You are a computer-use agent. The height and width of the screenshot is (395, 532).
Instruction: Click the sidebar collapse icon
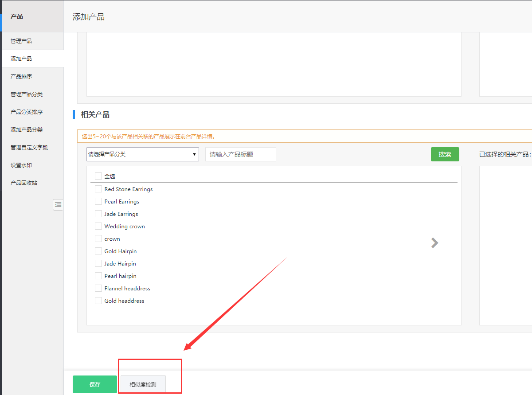point(58,204)
